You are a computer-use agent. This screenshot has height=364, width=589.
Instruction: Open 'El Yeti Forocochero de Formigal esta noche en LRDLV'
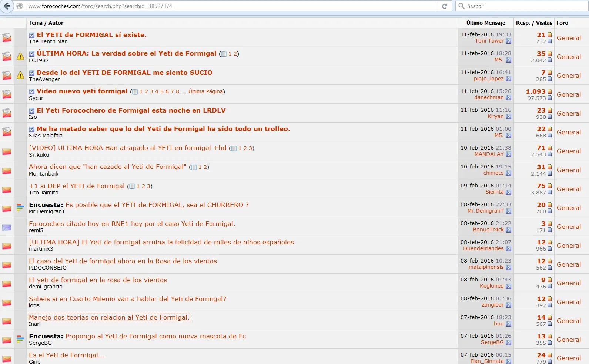[131, 110]
